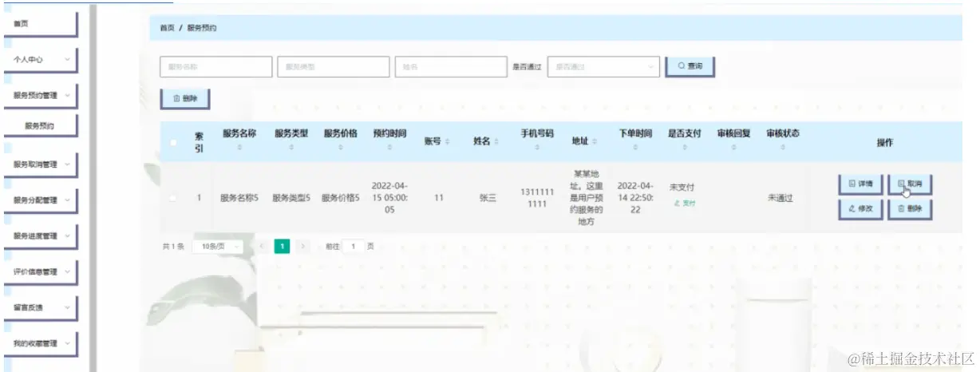This screenshot has height=372, width=980.
Task: Click the batch 删除 button above the table
Action: coord(185,99)
